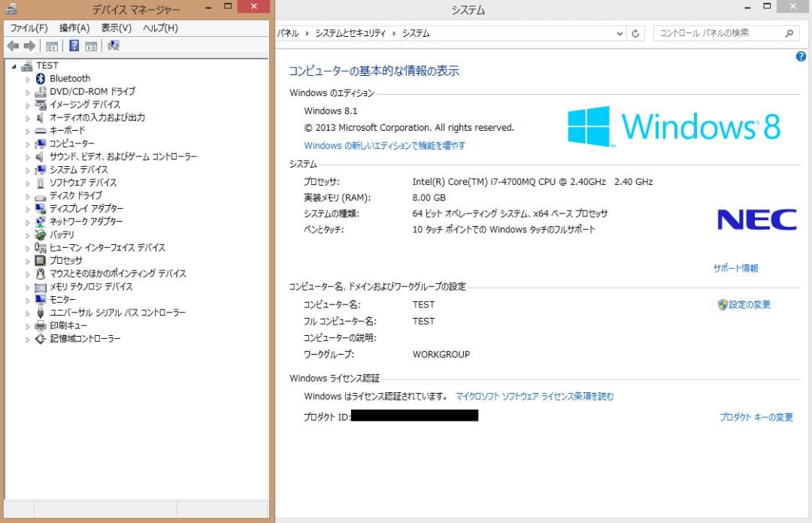Click the blue help icon in System window
This screenshot has height=523, width=812.
click(801, 56)
